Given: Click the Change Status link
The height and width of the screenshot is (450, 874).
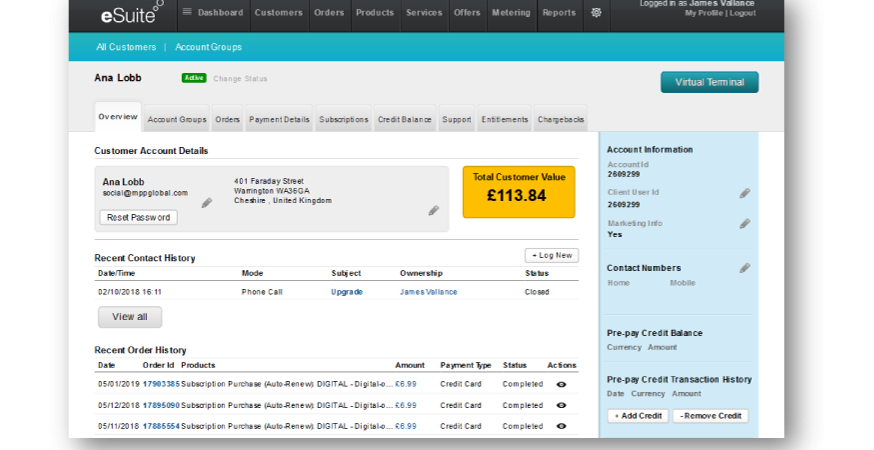Looking at the screenshot, I should [240, 78].
